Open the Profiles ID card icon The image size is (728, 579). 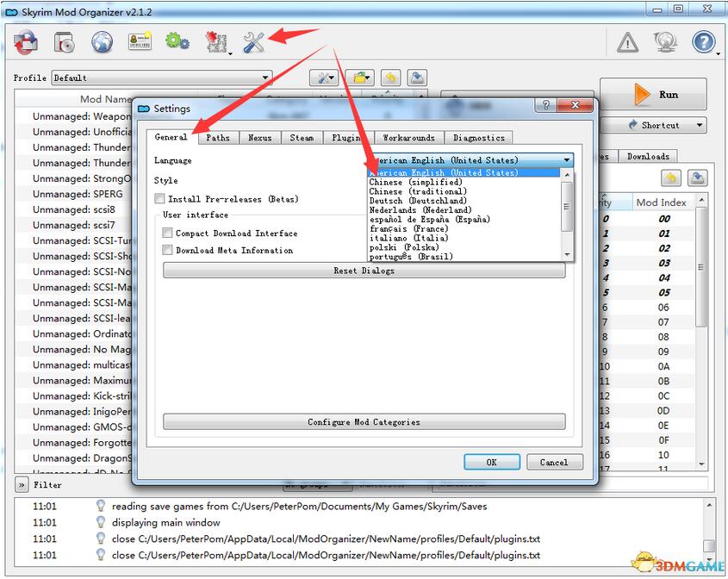140,41
